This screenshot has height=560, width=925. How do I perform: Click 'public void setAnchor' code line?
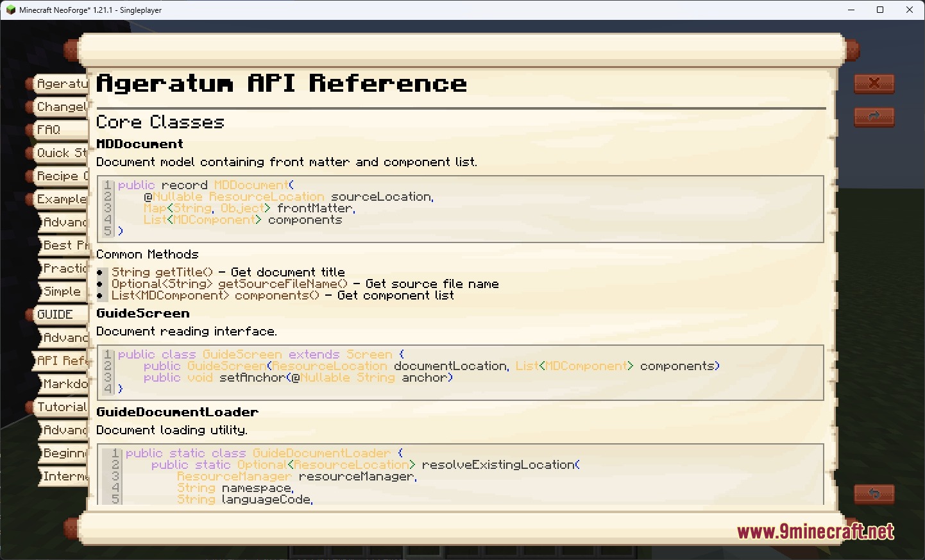coord(298,378)
